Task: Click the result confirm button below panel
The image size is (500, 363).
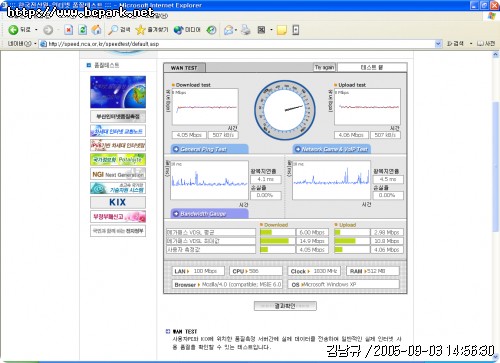Action: [285, 306]
